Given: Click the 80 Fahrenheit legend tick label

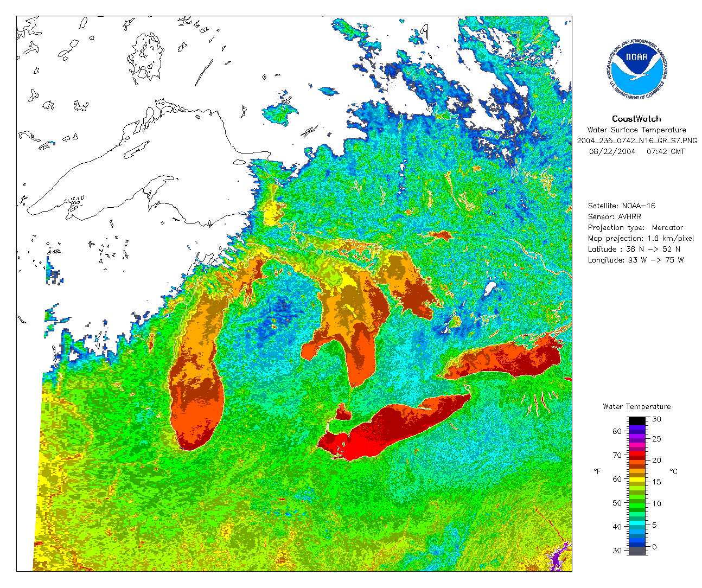Looking at the screenshot, I should pyautogui.click(x=617, y=431).
